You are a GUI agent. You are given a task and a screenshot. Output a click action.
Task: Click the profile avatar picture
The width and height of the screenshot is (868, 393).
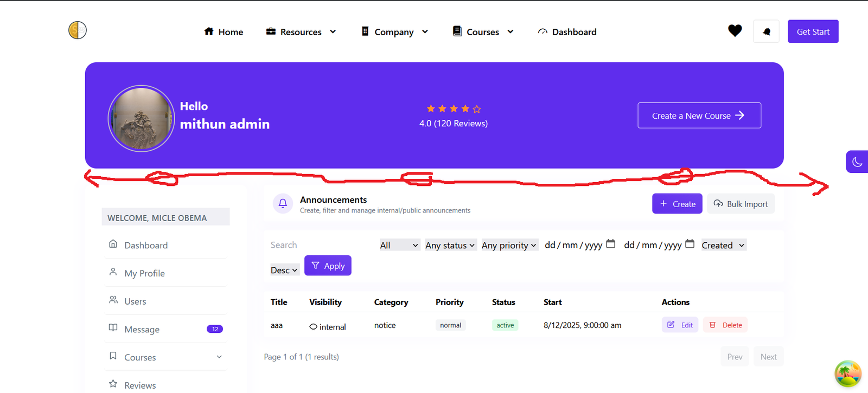coord(141,118)
